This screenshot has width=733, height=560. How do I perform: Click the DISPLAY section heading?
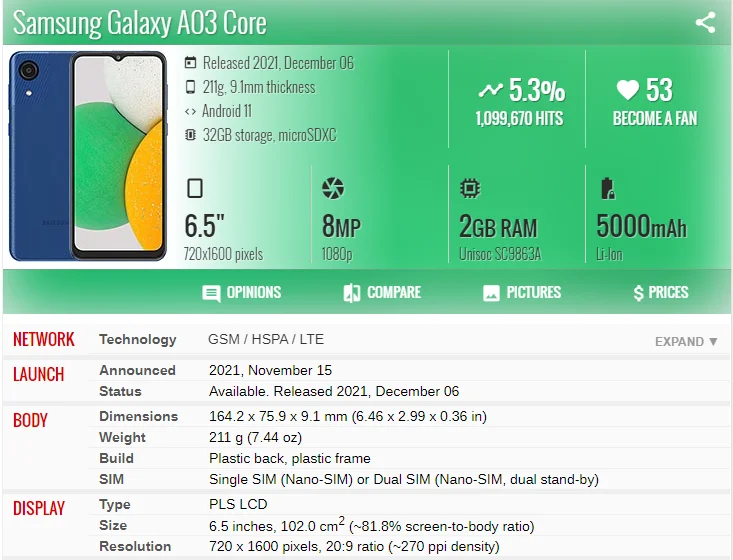click(39, 508)
